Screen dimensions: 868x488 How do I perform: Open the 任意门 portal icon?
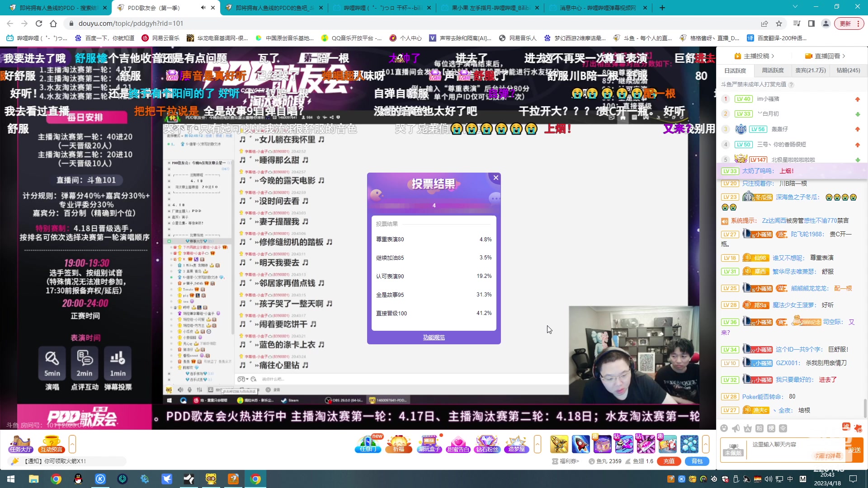click(368, 444)
